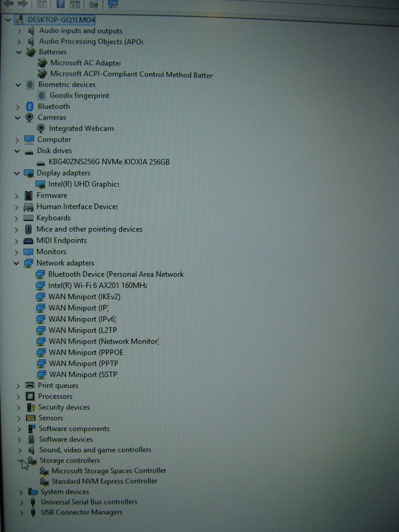The image size is (399, 532).
Task: Click the Bluetooth category icon
Action: [x=30, y=106]
